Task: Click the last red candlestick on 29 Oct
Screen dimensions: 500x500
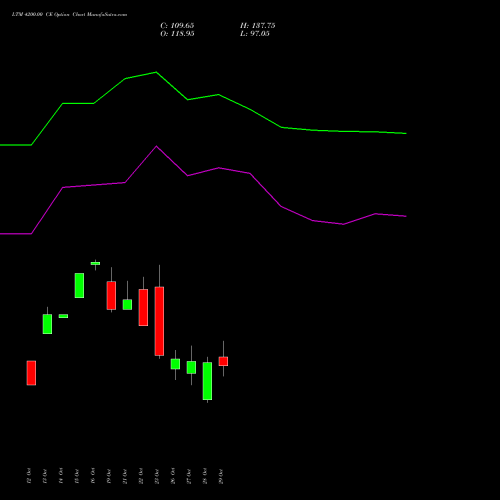Action: [x=223, y=361]
